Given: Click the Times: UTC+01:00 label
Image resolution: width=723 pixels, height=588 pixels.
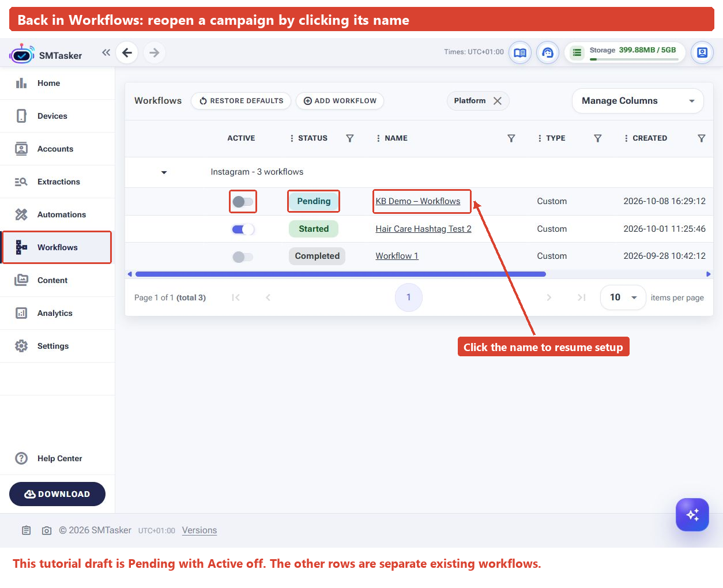Looking at the screenshot, I should 474,52.
